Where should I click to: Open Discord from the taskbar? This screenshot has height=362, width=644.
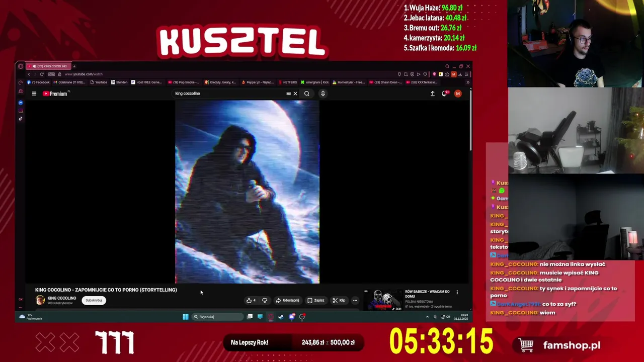click(291, 317)
